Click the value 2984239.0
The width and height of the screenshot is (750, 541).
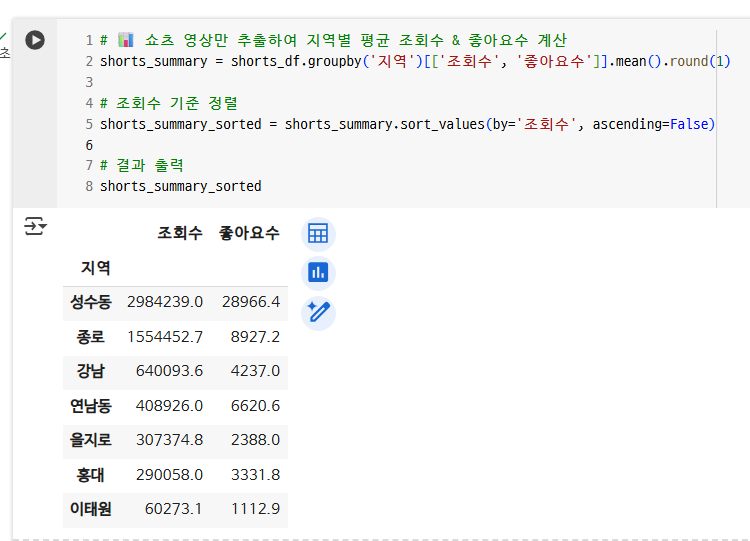[x=165, y=302]
